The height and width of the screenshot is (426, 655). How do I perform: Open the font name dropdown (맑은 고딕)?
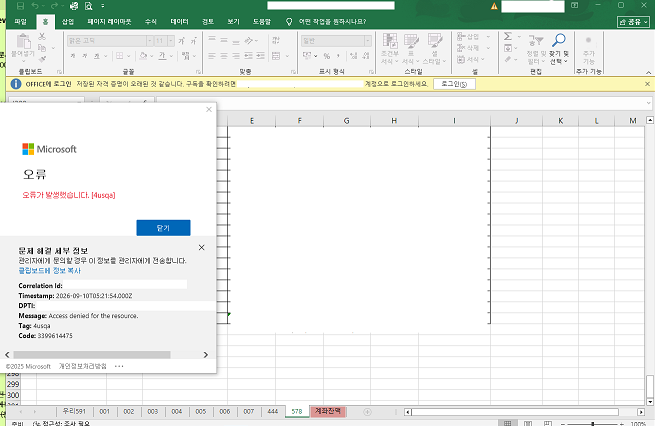point(149,41)
